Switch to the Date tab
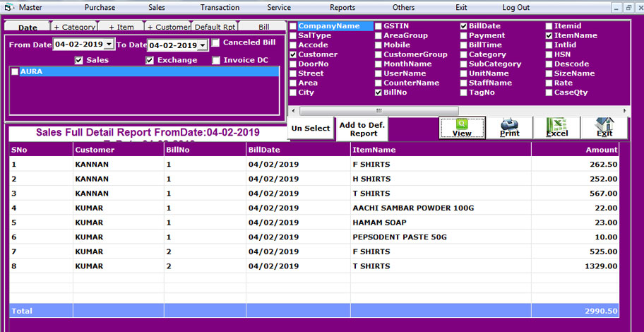This screenshot has width=644, height=332. click(28, 27)
